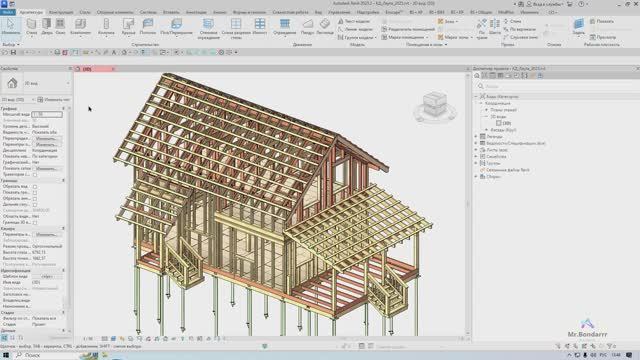Open the help question-mark icon

click(581, 4)
